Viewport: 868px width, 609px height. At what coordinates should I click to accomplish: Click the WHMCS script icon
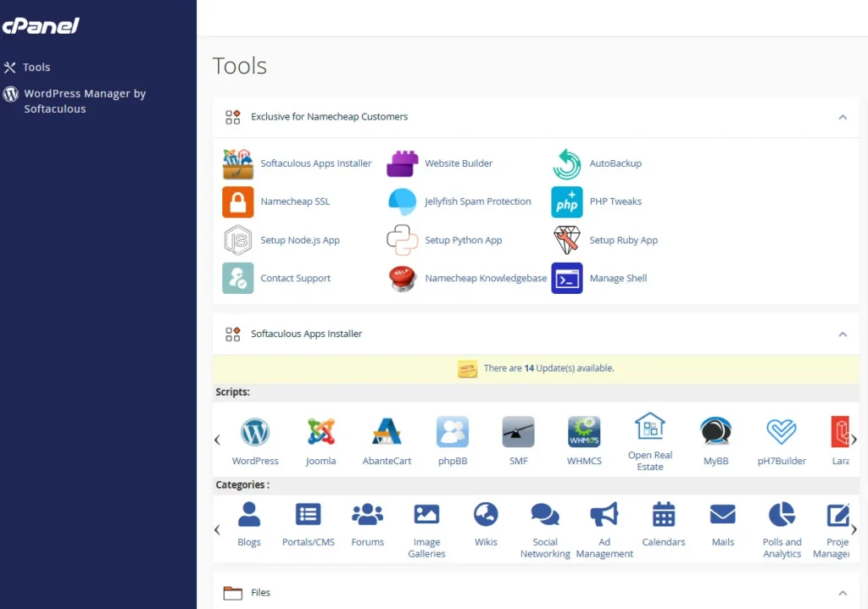click(584, 432)
